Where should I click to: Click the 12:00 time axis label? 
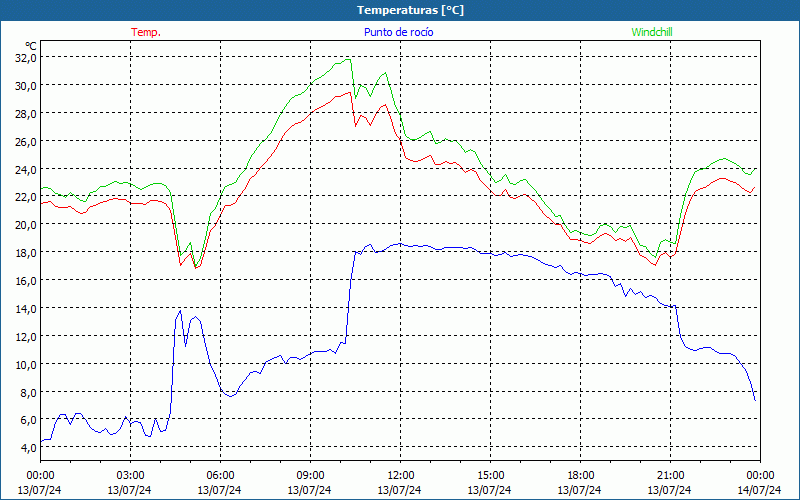tap(400, 476)
